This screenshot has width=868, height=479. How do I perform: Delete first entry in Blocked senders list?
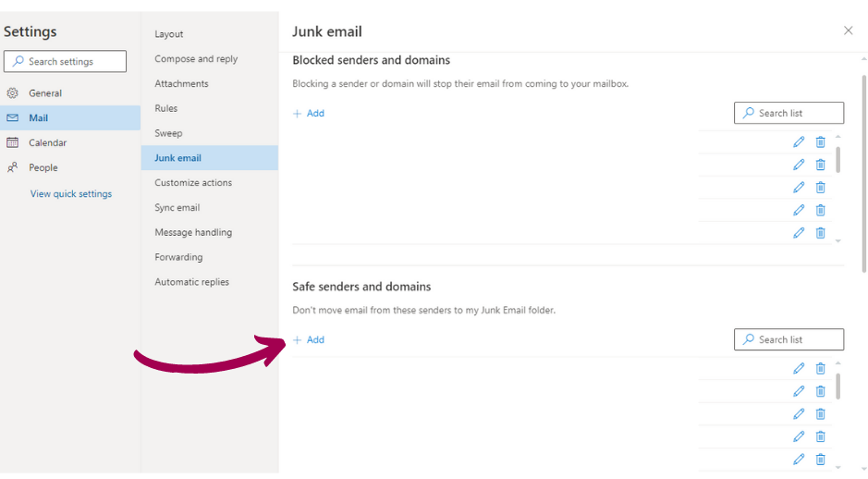coord(820,141)
